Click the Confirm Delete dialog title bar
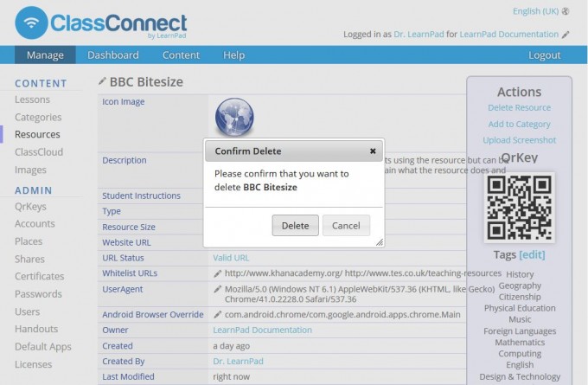 tap(294, 151)
